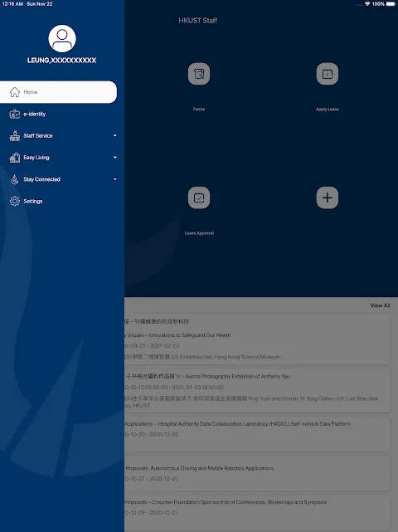
Task: Expand the Stay Connected submenu arrow
Action: coord(115,179)
